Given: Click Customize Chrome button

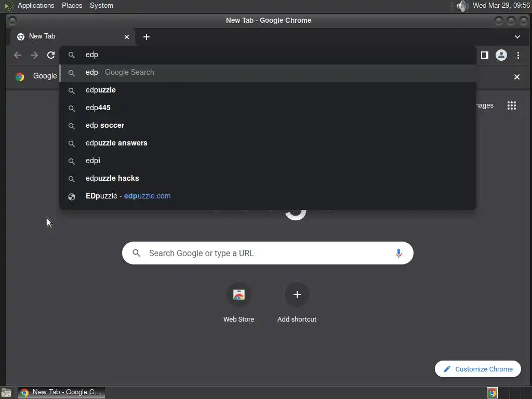Looking at the screenshot, I should [478, 369].
